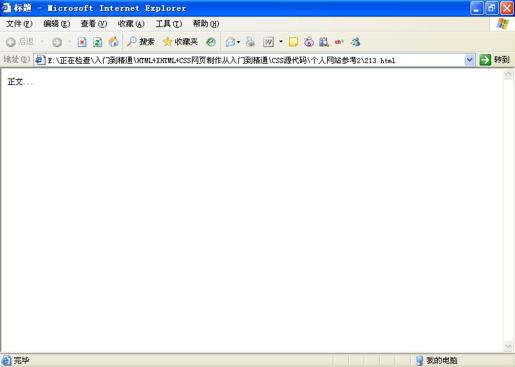The image size is (515, 367).
Task: Click the vertical scrollbar down arrow
Action: pyautogui.click(x=508, y=347)
